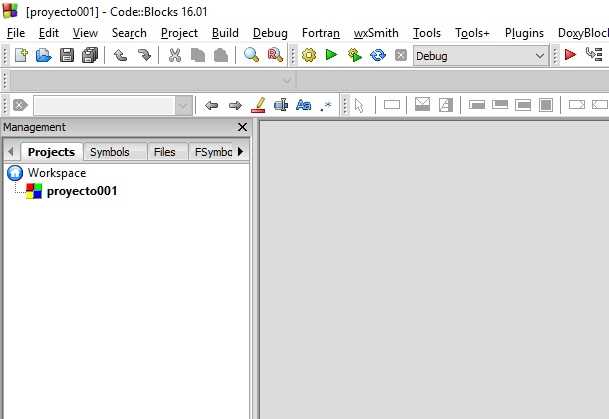Screen dimensions: 609x419
Task: Click the if-block diagram icon
Action: (446, 105)
